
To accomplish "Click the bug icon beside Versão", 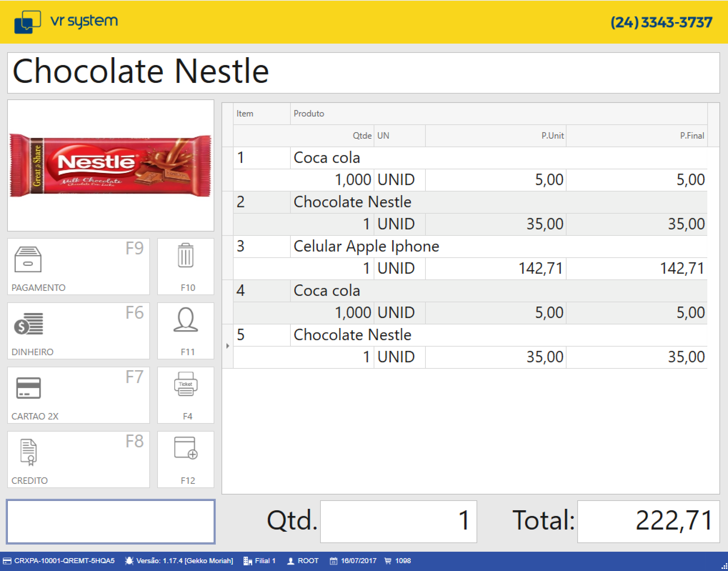I will coord(129,561).
